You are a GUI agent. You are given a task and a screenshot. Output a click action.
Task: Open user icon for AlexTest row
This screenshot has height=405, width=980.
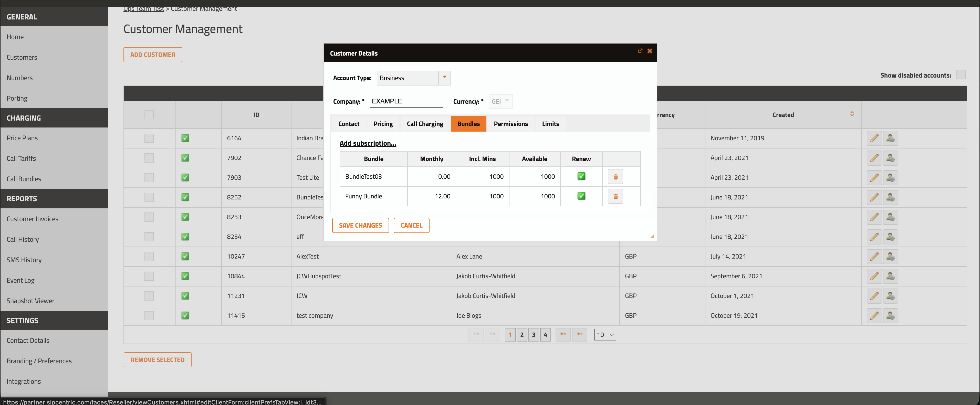[x=890, y=257]
